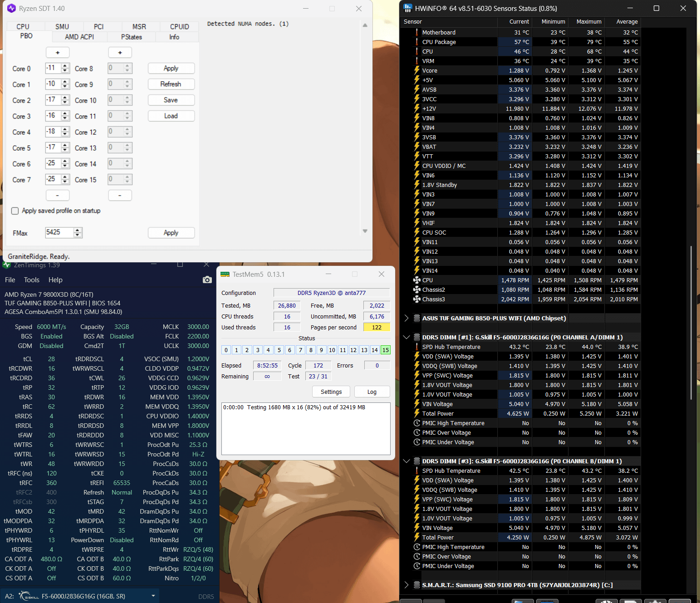
Task: Take a ZenTimings screenshot with the camera icon
Action: pyautogui.click(x=207, y=279)
